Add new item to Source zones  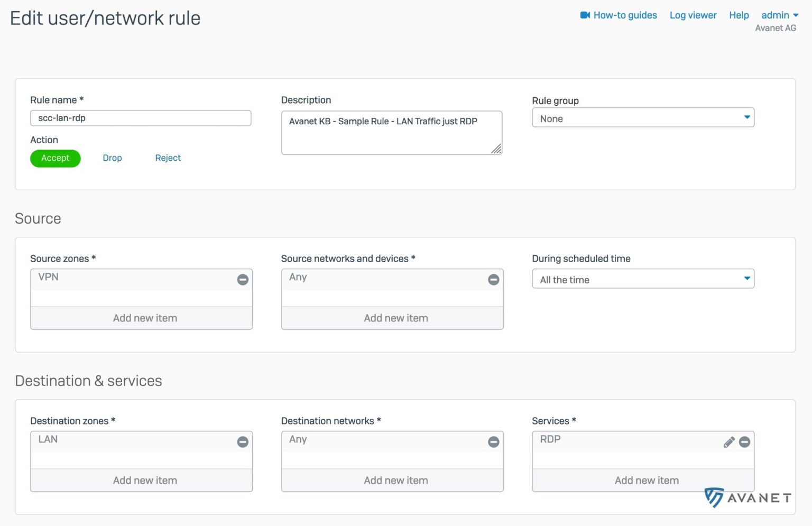click(x=141, y=318)
